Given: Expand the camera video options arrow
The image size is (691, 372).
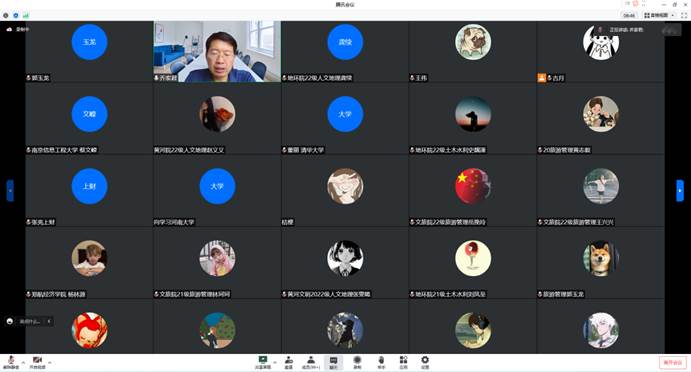Looking at the screenshot, I should pyautogui.click(x=50, y=362).
